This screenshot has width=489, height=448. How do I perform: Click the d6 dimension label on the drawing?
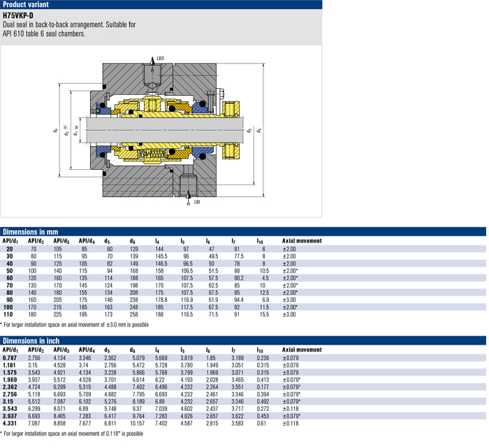coord(258,130)
